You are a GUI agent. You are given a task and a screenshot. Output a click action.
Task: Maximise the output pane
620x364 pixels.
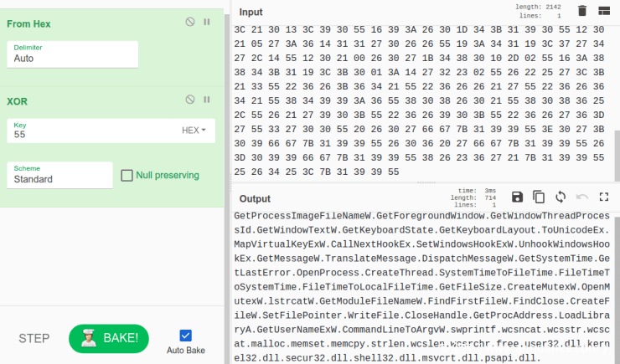[x=604, y=197]
